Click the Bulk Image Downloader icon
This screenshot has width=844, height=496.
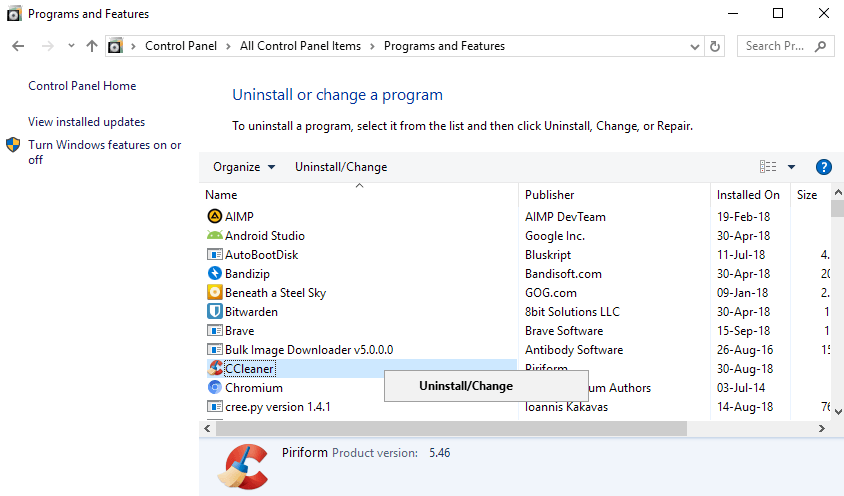click(x=214, y=349)
